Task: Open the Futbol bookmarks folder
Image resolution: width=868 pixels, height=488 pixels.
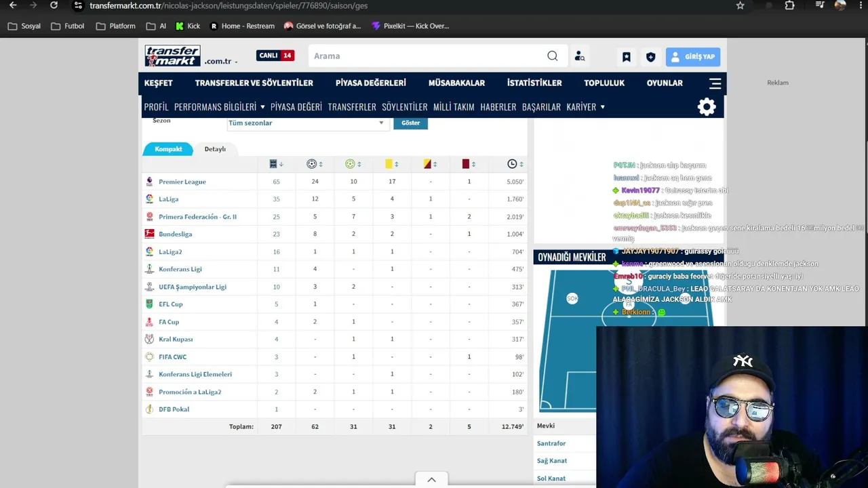Action: tap(67, 26)
